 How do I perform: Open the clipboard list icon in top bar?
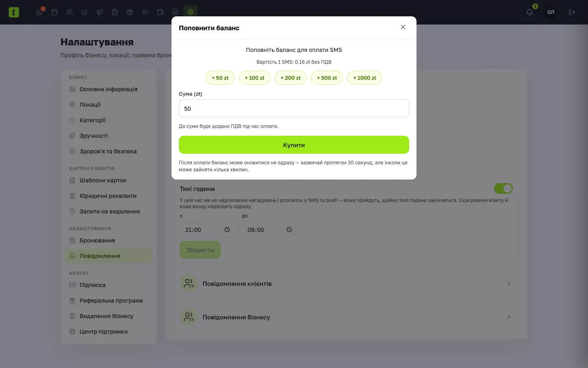115,12
